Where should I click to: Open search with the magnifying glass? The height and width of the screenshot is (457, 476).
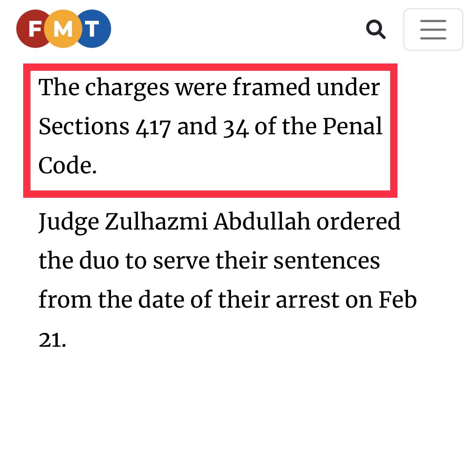click(376, 29)
